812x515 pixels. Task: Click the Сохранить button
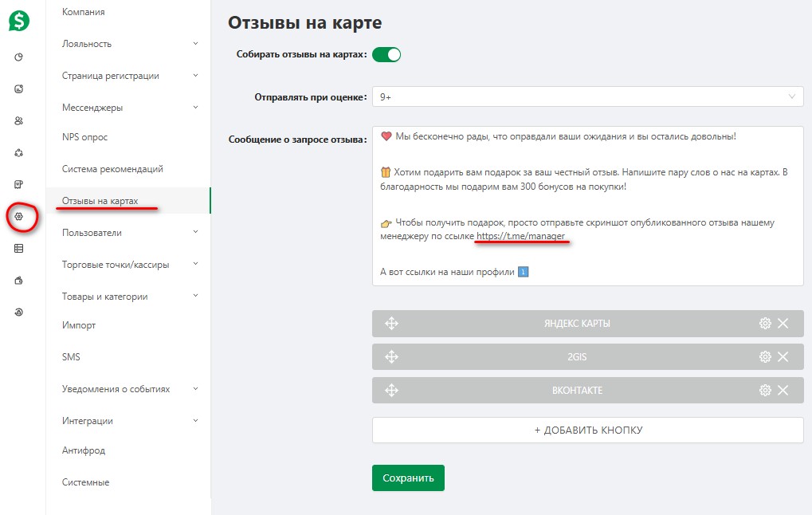pos(408,478)
